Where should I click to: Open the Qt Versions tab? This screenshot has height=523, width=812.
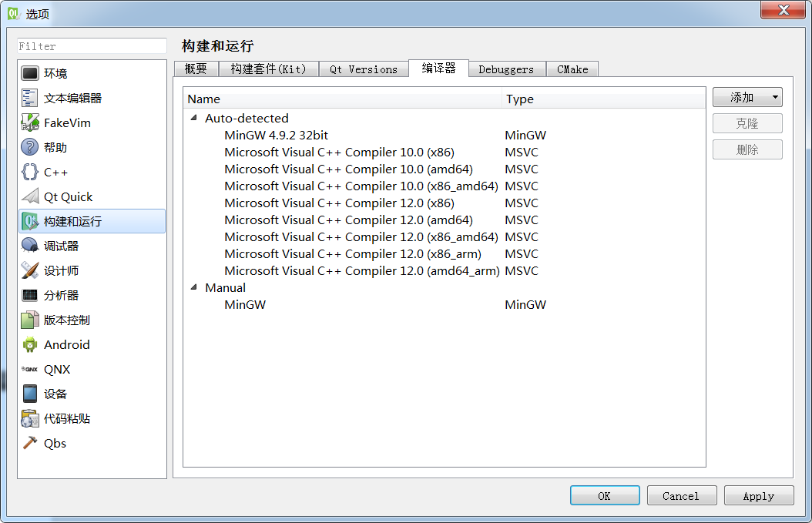364,69
